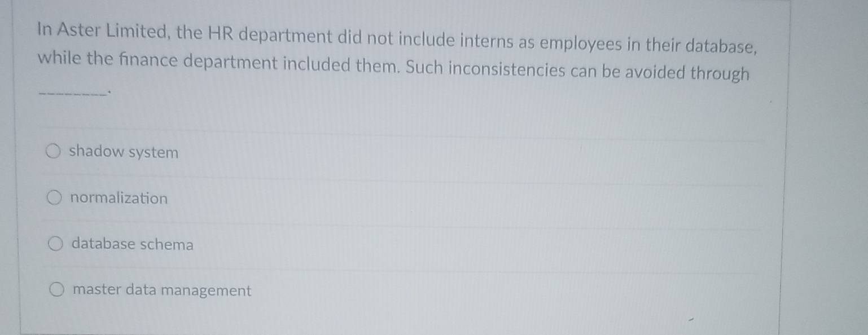Image resolution: width=868 pixels, height=335 pixels.
Task: Click the normalization option label
Action: tap(117, 198)
